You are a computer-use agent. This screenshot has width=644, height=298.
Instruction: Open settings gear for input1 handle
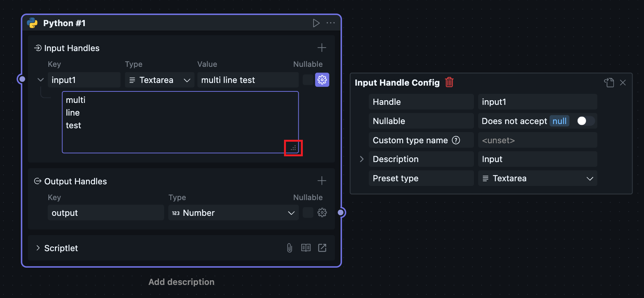322,80
